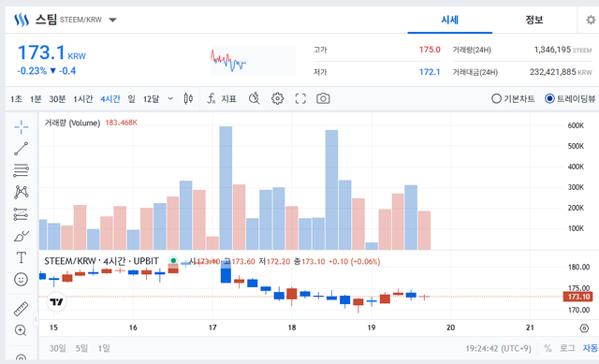Select the text annotation tool
The image size is (599, 364).
click(x=21, y=258)
